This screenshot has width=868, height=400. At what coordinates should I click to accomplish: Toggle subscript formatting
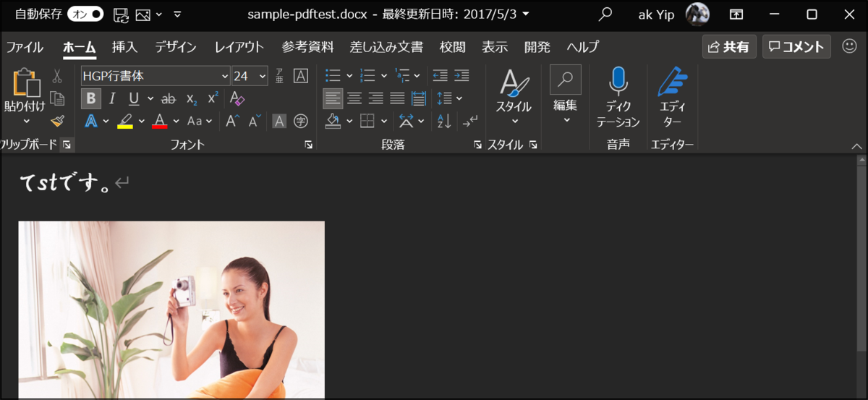pos(191,98)
